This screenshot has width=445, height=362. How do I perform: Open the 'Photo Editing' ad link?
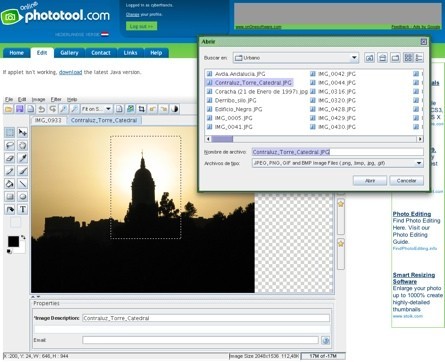click(x=412, y=214)
